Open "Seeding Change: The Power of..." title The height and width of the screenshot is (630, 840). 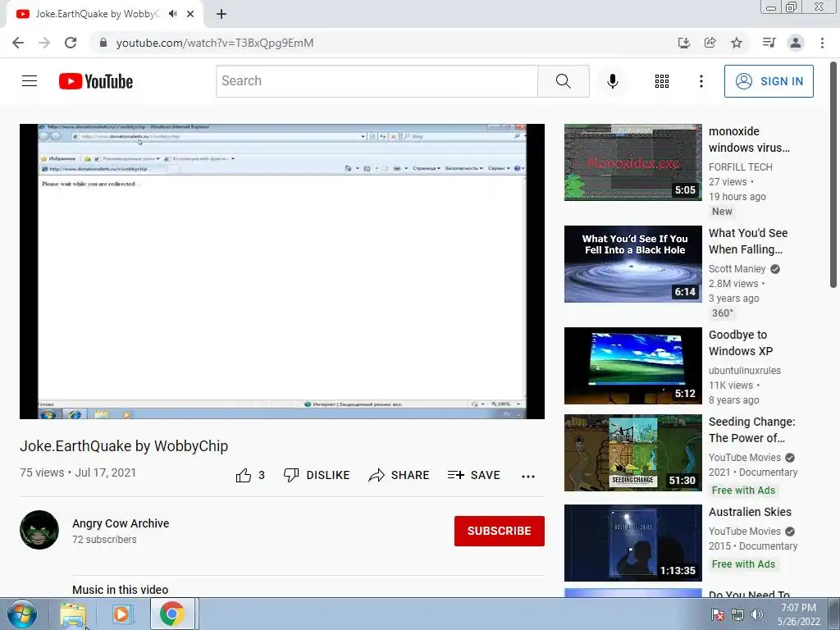click(x=752, y=430)
